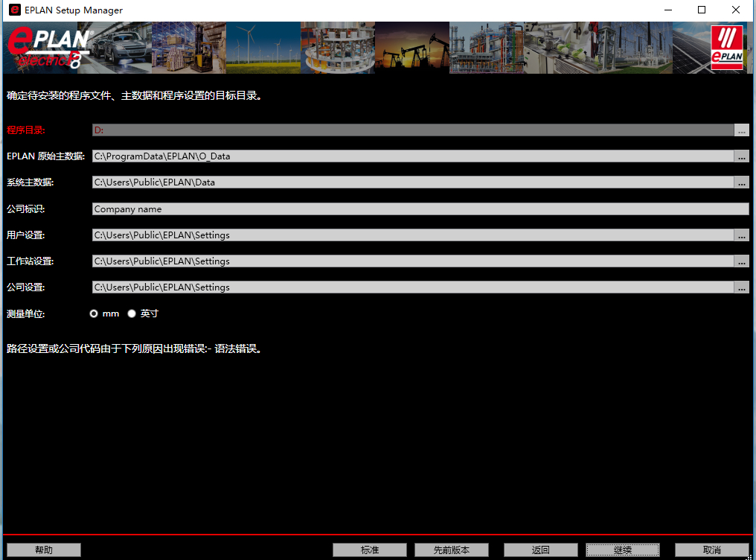Click the 系统主数据 path field

[x=413, y=182]
